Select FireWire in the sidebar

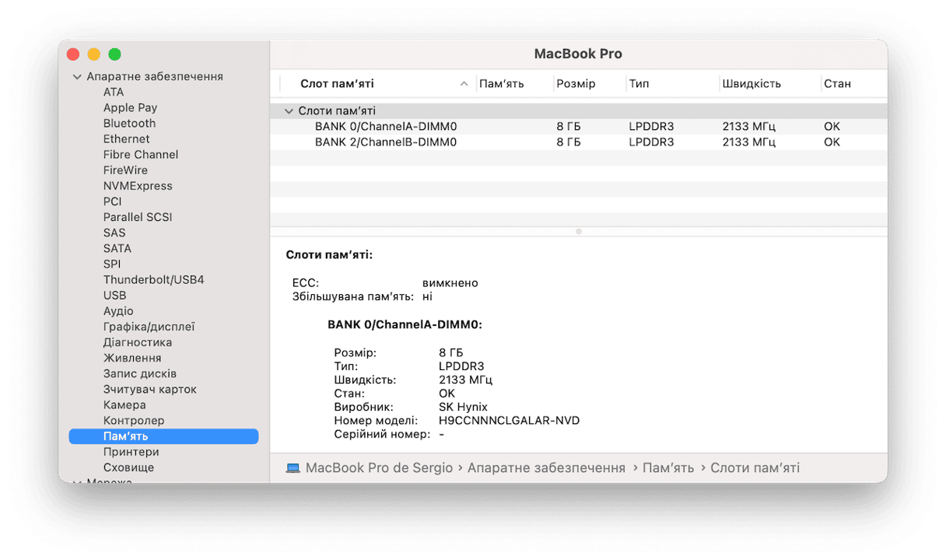click(125, 170)
